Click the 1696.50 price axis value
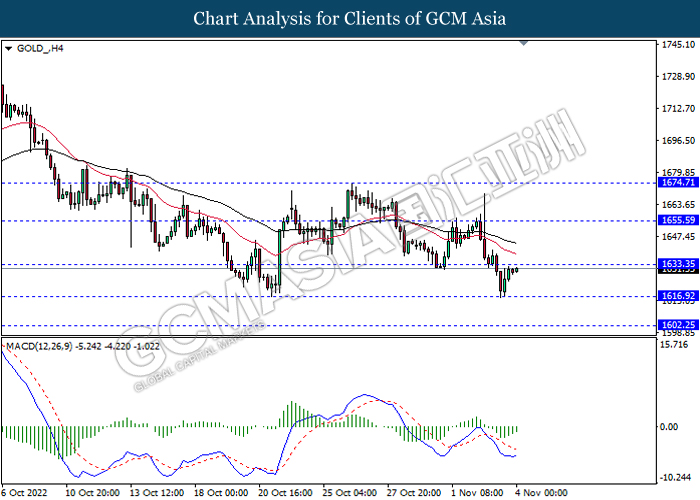 pos(678,140)
